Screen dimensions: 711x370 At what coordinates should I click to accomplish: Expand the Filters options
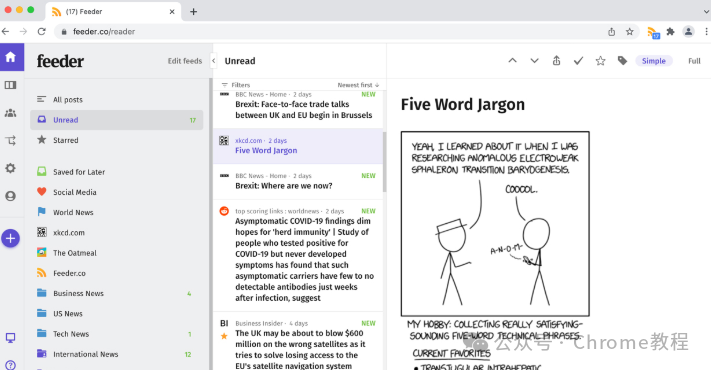click(x=236, y=85)
